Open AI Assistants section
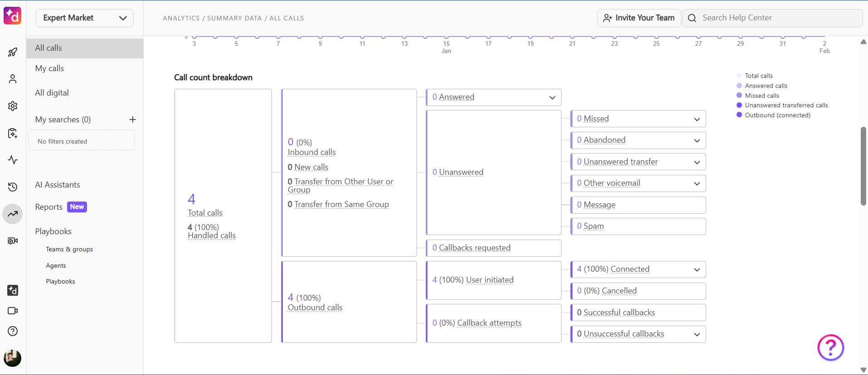The image size is (868, 375). click(x=58, y=185)
